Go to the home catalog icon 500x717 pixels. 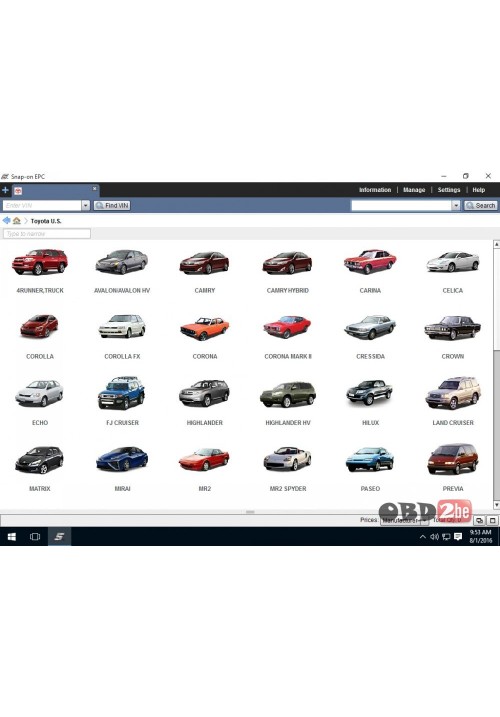(17, 220)
